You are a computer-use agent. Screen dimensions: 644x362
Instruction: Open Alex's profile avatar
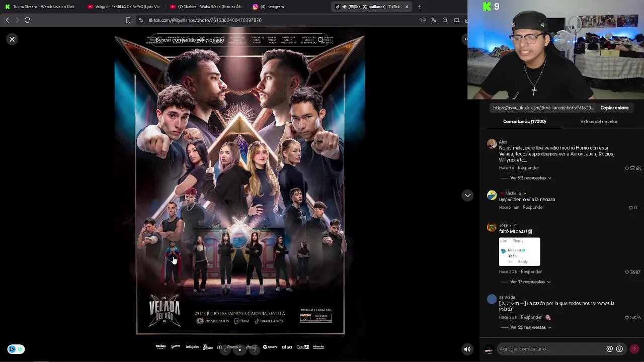tap(492, 144)
